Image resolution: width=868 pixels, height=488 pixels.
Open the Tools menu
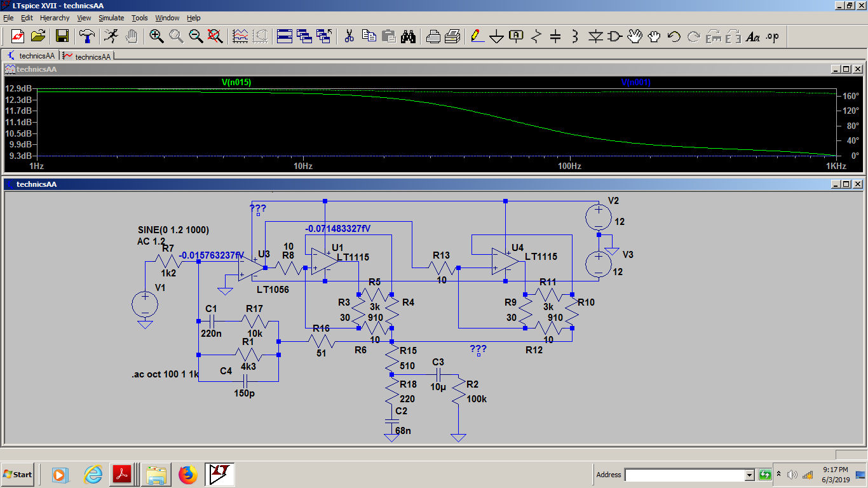coord(140,18)
